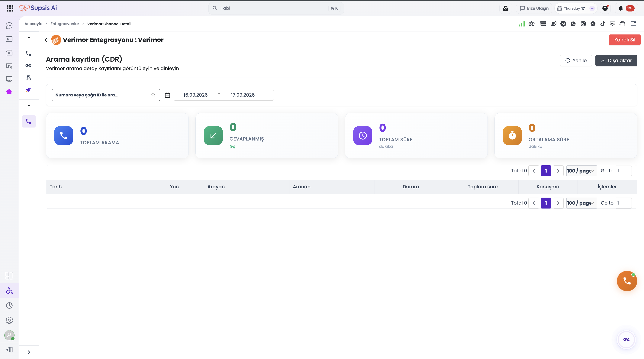The height and width of the screenshot is (359, 644).
Task: Open the Instagram channel icon
Action: 583,24
